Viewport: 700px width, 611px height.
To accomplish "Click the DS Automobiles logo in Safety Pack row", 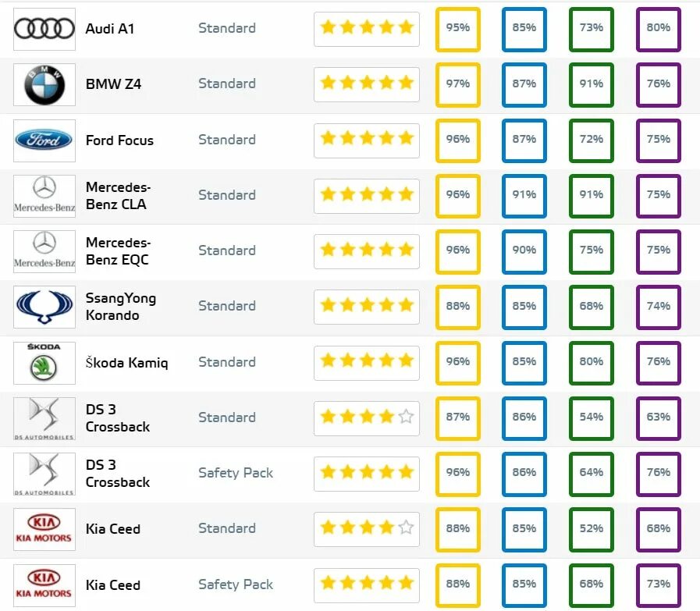I will pyautogui.click(x=44, y=474).
